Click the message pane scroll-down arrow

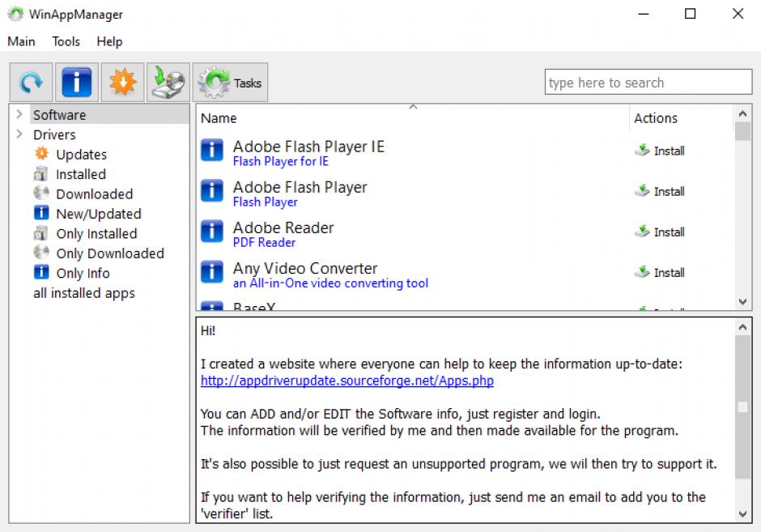coord(742,513)
